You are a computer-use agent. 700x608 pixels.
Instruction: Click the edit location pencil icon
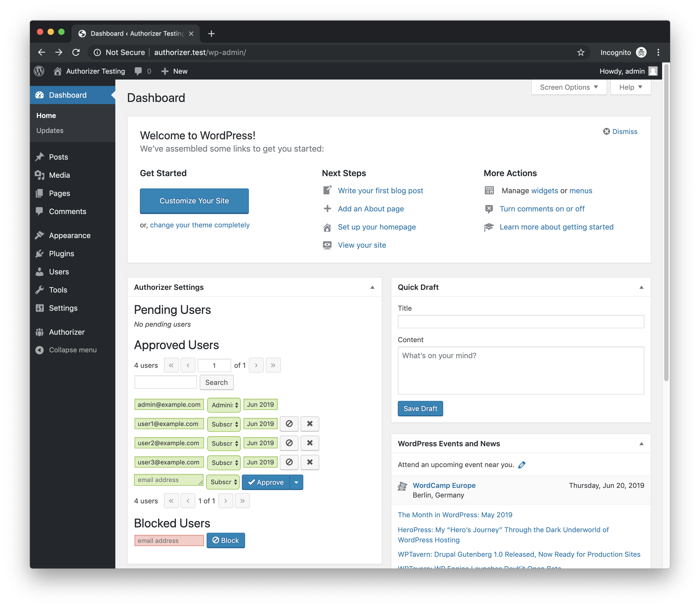tap(522, 465)
